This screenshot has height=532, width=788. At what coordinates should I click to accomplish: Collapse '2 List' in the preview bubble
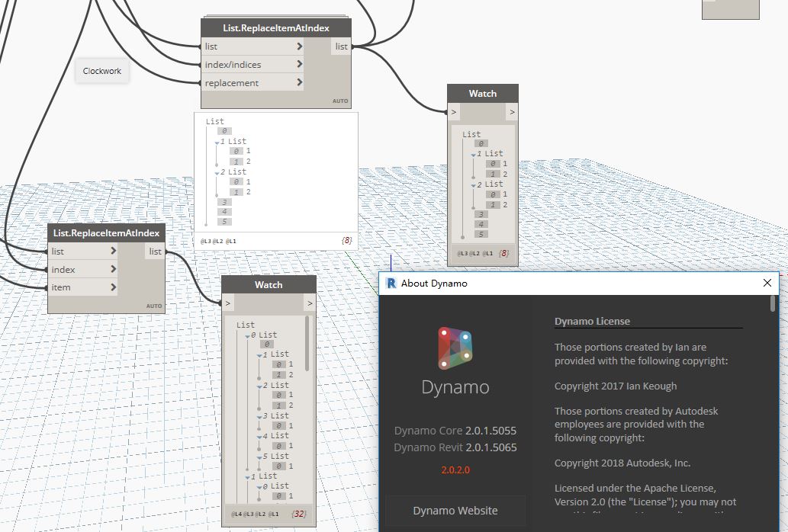point(217,173)
